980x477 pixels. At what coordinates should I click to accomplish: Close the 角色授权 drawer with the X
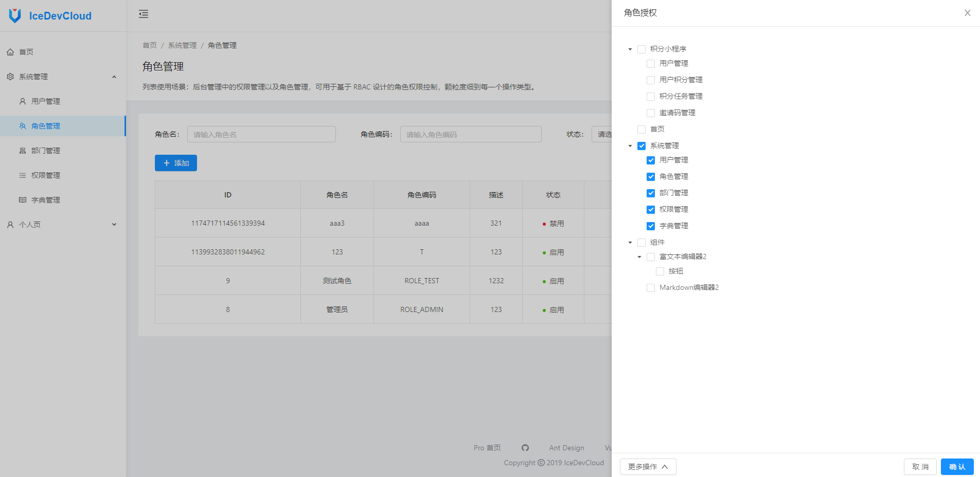[x=967, y=13]
